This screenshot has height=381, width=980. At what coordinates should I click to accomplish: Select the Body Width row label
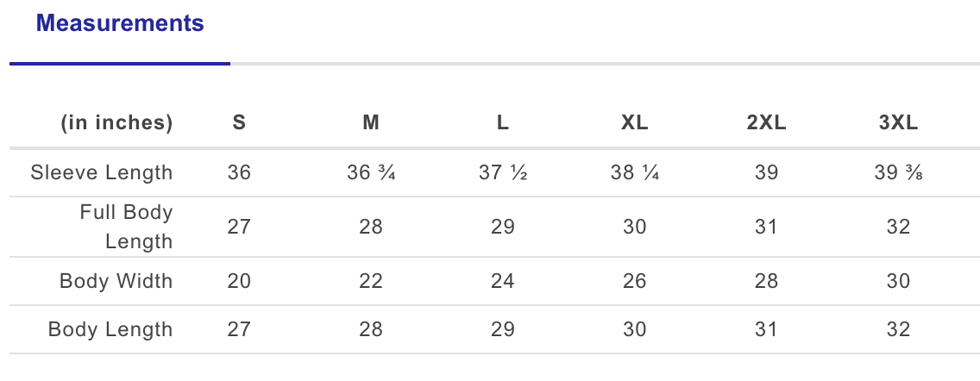tap(116, 281)
